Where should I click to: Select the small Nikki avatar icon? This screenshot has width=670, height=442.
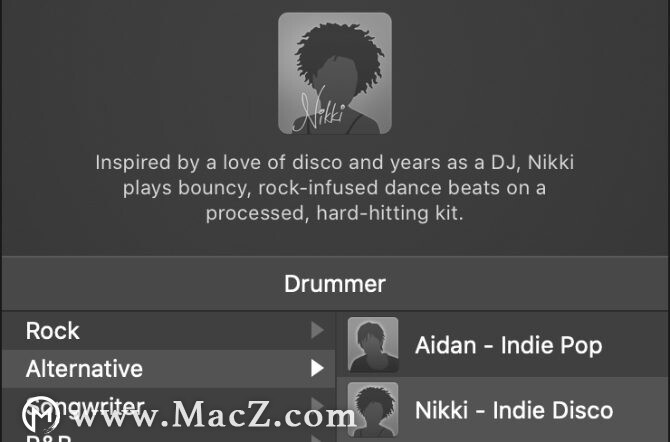coord(373,410)
